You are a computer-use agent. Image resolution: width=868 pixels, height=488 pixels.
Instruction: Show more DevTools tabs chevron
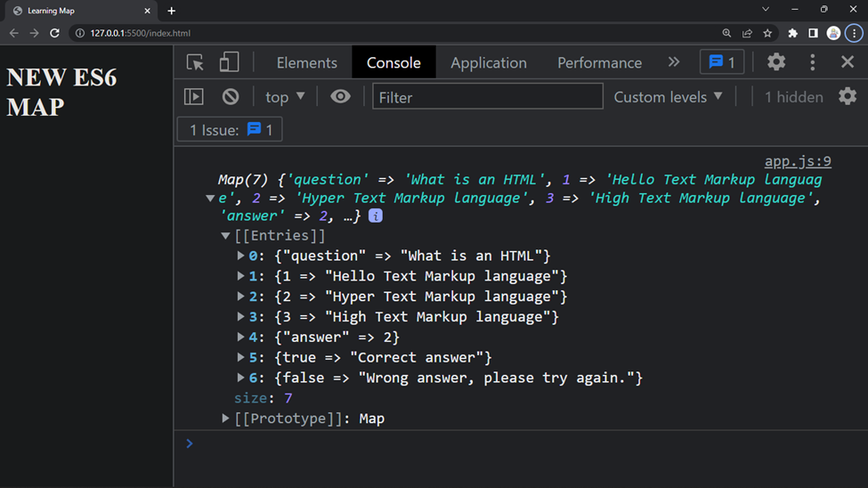pyautogui.click(x=674, y=62)
